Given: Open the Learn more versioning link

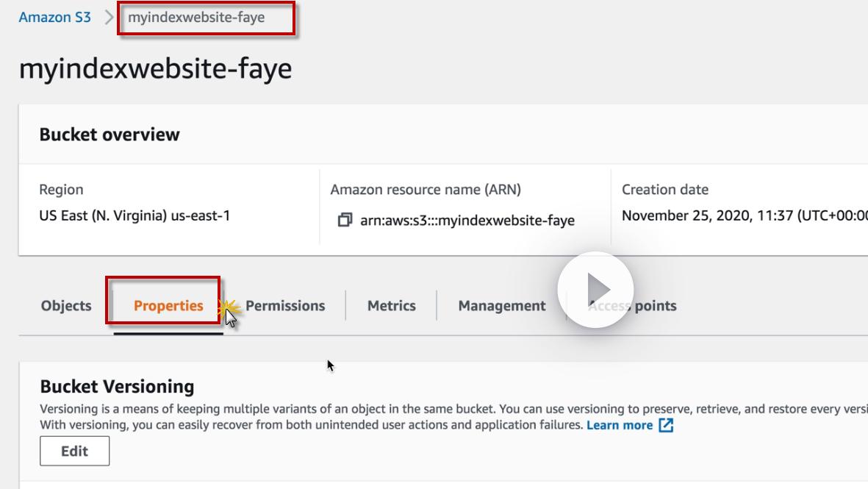Looking at the screenshot, I should click(619, 425).
